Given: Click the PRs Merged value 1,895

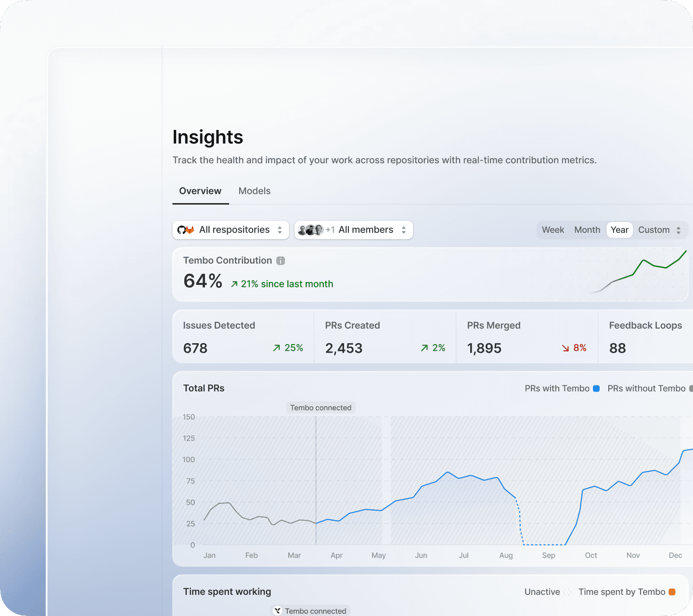Looking at the screenshot, I should (484, 348).
